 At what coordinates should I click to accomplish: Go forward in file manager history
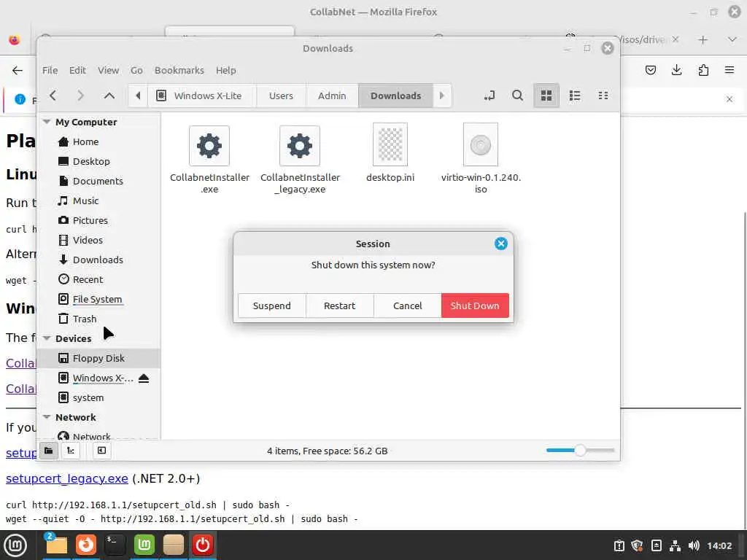[80, 96]
